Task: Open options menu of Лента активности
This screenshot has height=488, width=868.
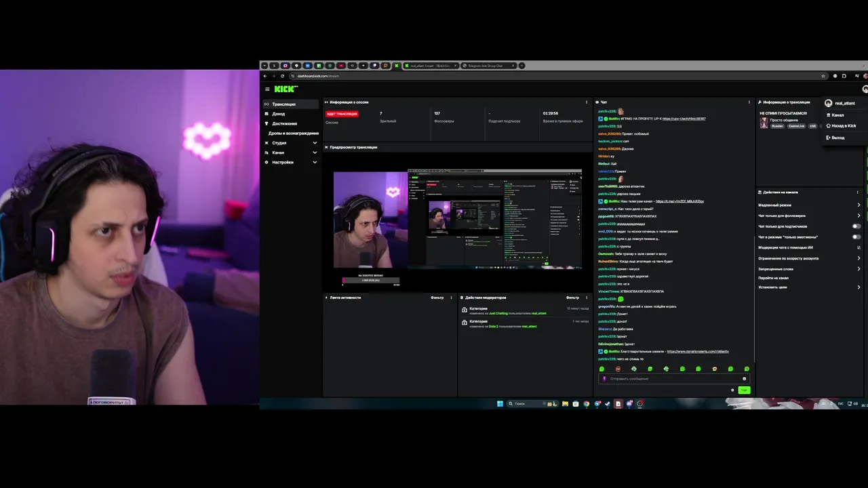Action: pyautogui.click(x=451, y=298)
